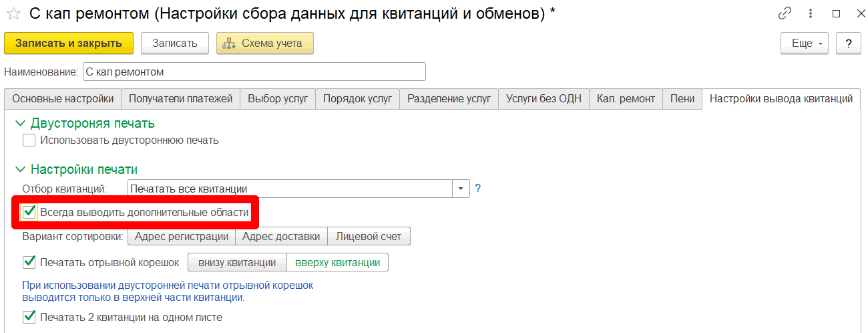Expand the Еще menu button

click(804, 43)
